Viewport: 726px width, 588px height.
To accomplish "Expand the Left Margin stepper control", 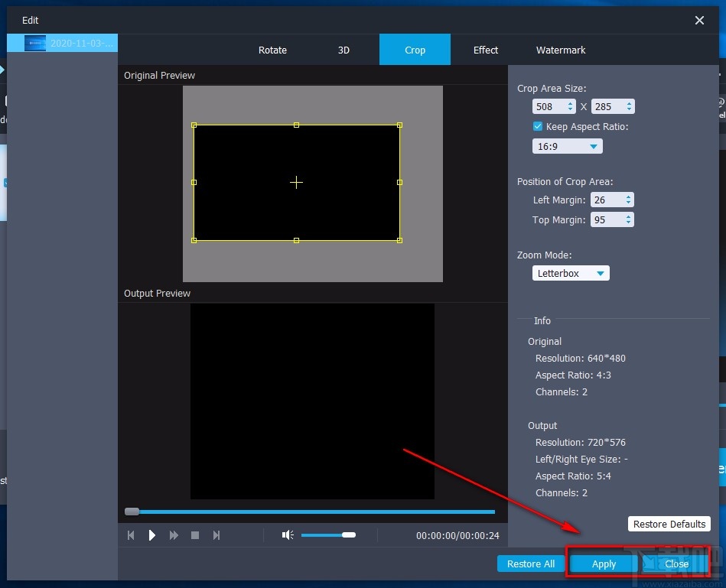I will pos(629,200).
